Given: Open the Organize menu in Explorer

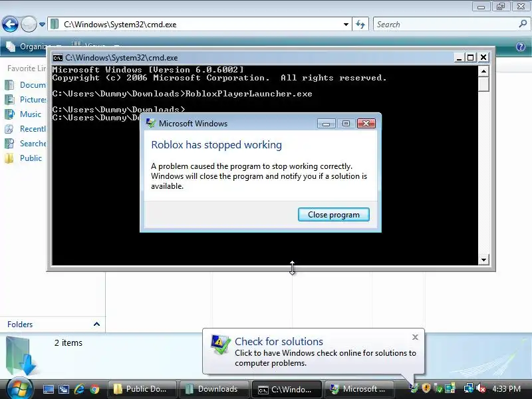Looking at the screenshot, I should tap(33, 47).
